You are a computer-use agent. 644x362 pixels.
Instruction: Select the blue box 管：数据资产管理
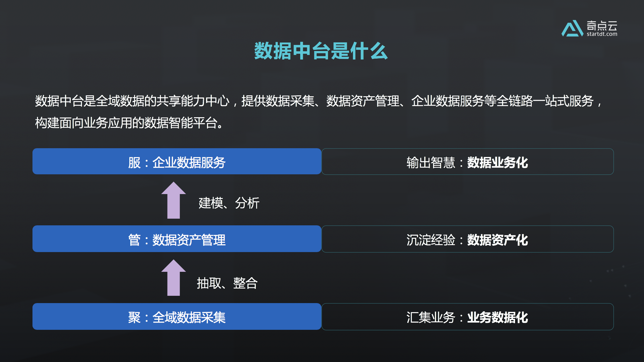[x=177, y=239]
